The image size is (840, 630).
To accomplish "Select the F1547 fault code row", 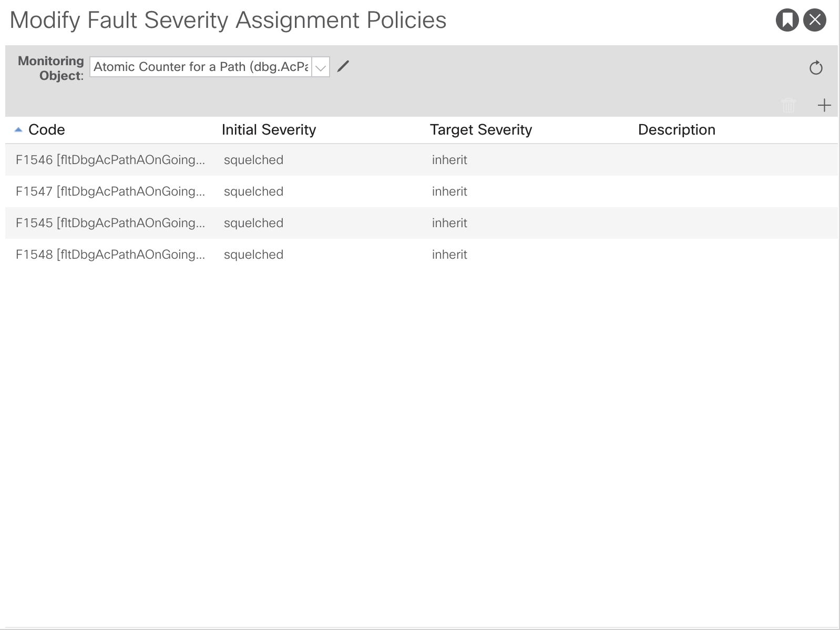I will pos(110,191).
